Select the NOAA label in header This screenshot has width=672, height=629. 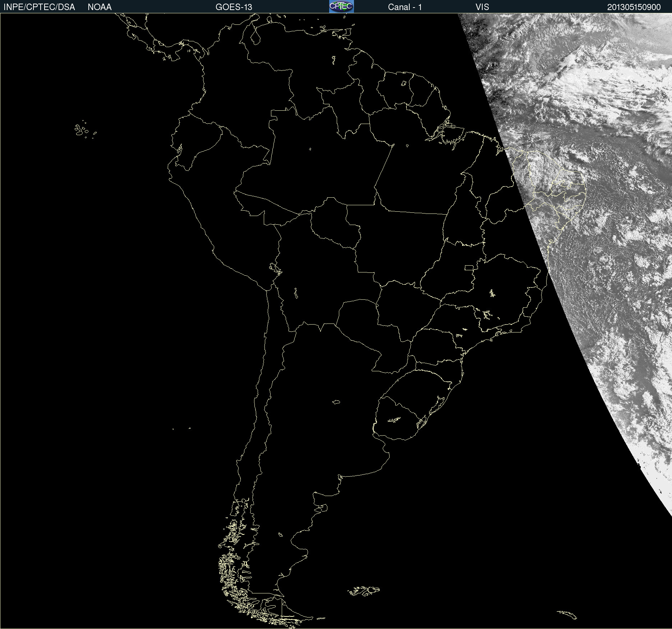pyautogui.click(x=100, y=7)
